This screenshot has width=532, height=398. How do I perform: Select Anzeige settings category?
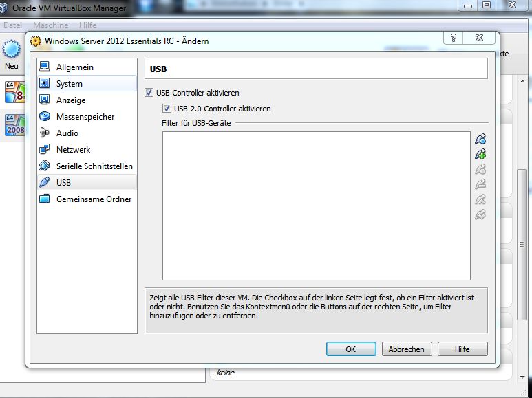point(71,100)
